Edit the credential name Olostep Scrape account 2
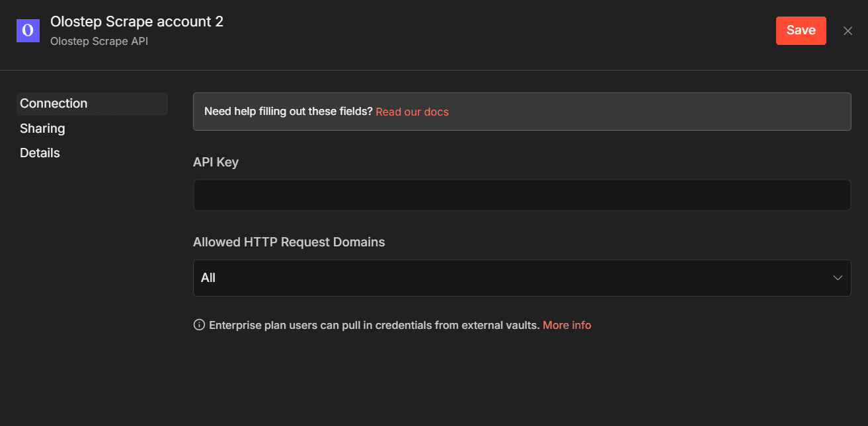Viewport: 868px width, 426px height. click(x=137, y=22)
